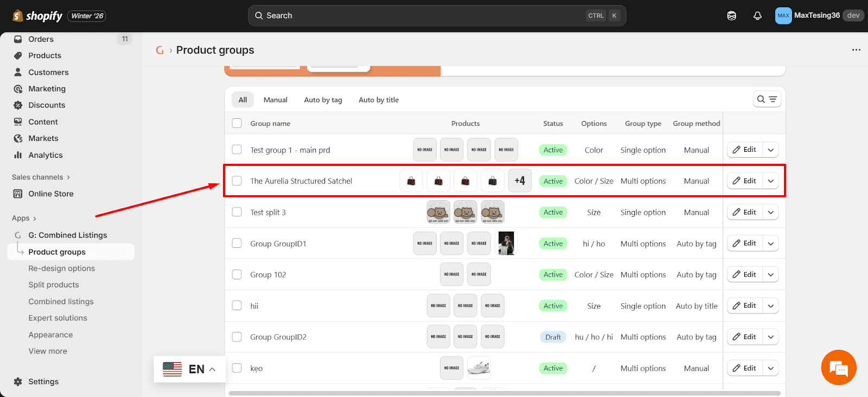Image resolution: width=868 pixels, height=397 pixels.
Task: Select the Group 102 checkbox
Action: click(237, 274)
